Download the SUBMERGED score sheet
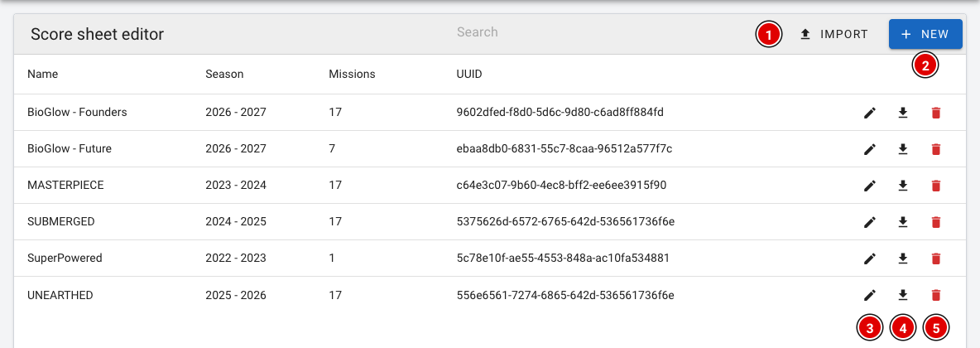 [x=902, y=221]
